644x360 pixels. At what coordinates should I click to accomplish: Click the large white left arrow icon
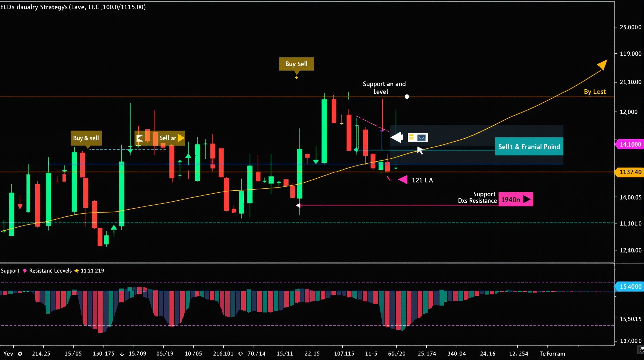(397, 137)
